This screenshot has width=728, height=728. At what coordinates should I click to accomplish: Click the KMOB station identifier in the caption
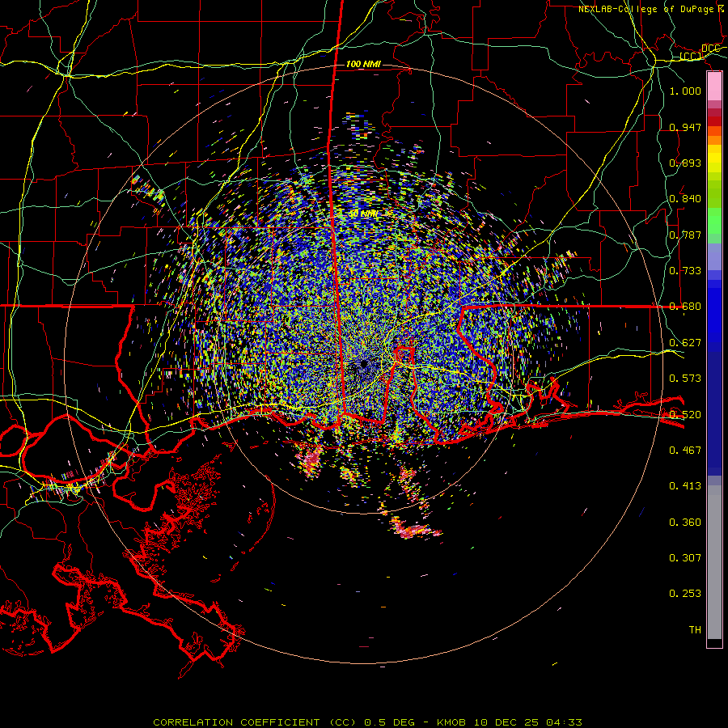(453, 722)
